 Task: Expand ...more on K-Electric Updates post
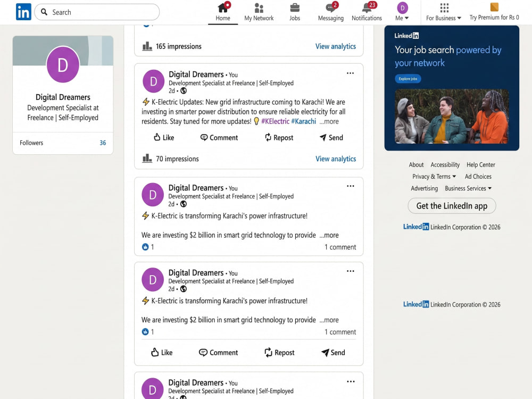point(329,121)
